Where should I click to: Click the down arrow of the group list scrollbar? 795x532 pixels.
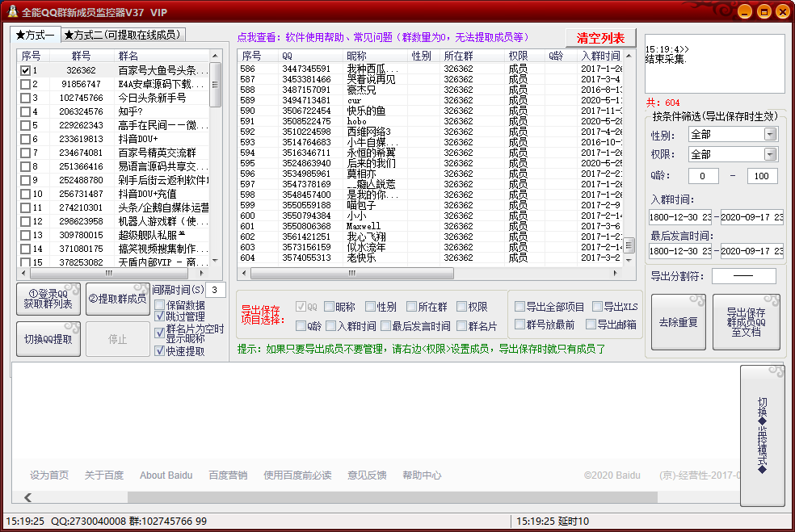click(215, 260)
